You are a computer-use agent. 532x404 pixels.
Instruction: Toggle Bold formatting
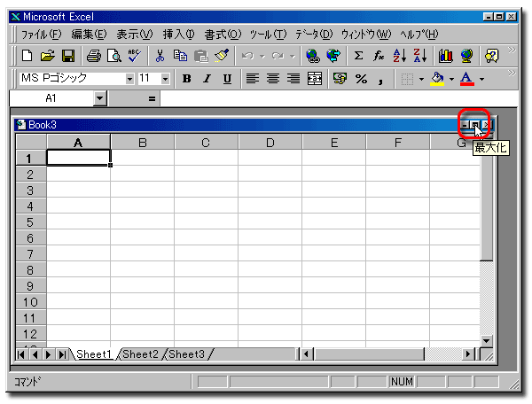186,79
